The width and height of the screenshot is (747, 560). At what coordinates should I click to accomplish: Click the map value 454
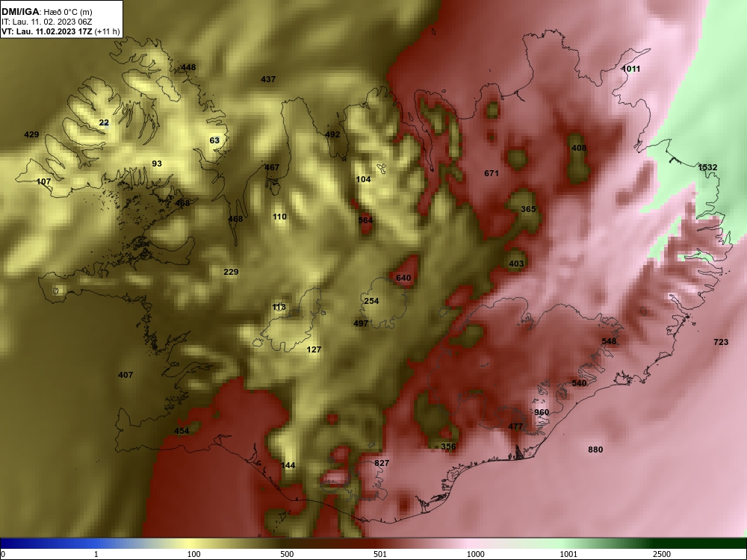(182, 431)
